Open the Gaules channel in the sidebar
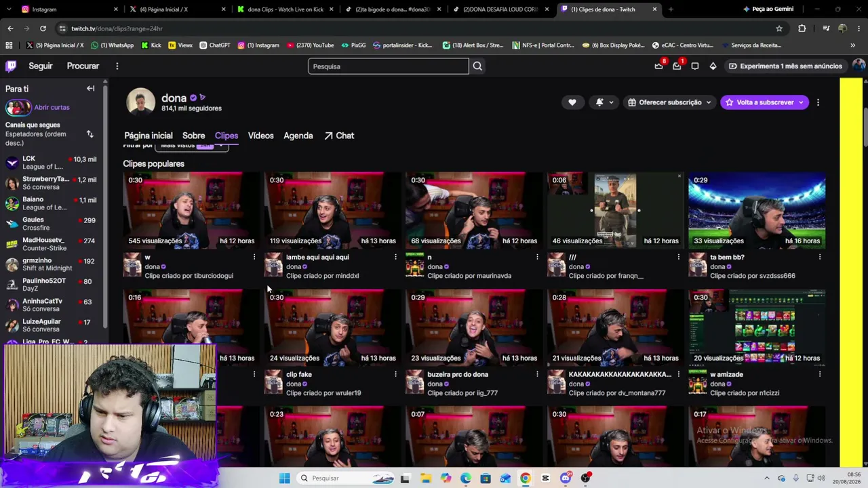Image resolution: width=868 pixels, height=488 pixels. [51, 224]
